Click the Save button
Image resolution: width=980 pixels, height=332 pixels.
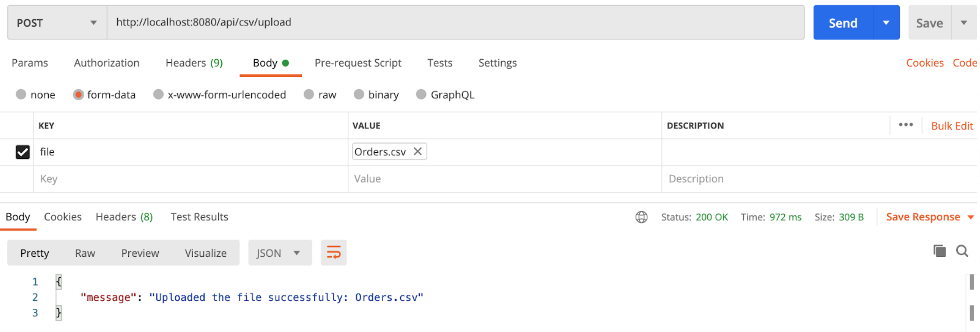[930, 23]
